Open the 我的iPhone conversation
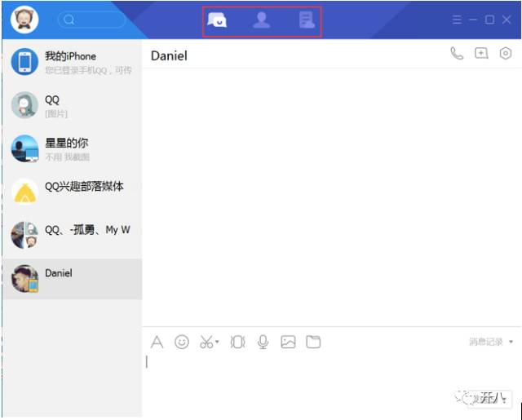This screenshot has height=420, width=522. 72,62
